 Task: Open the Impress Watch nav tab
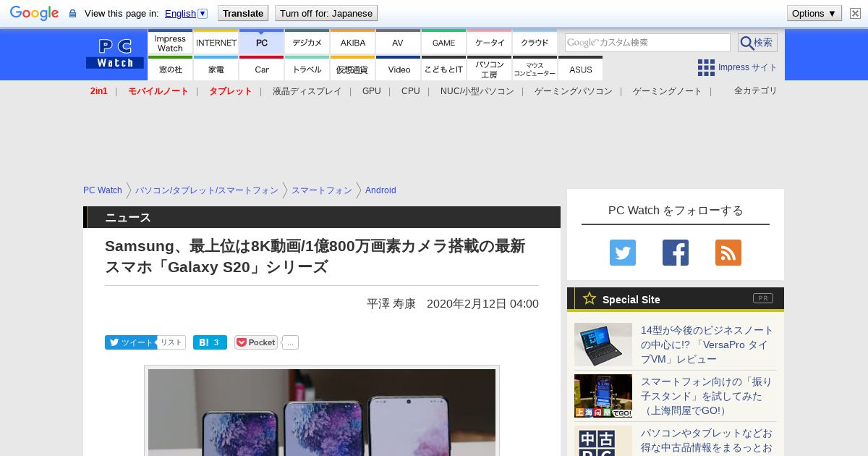pos(170,43)
